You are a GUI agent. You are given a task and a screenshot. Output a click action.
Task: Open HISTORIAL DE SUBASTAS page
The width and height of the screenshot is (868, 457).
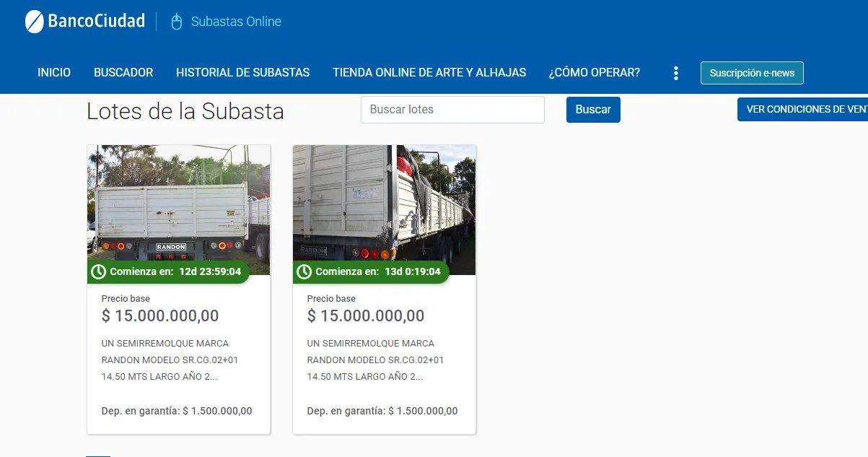click(243, 73)
